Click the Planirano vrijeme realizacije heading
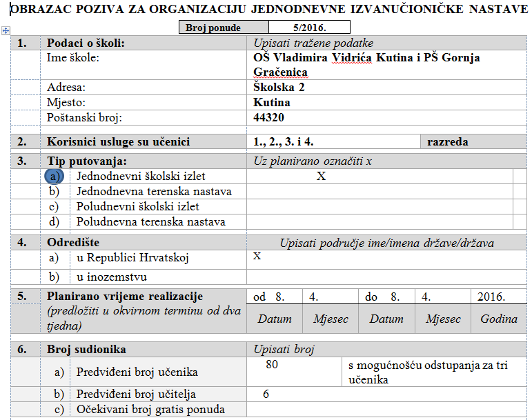Viewport: 532px width, 420px height. coord(125,296)
